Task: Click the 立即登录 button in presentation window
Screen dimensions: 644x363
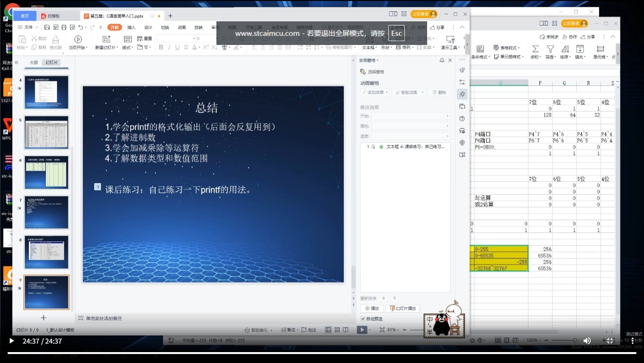Action: (x=424, y=14)
